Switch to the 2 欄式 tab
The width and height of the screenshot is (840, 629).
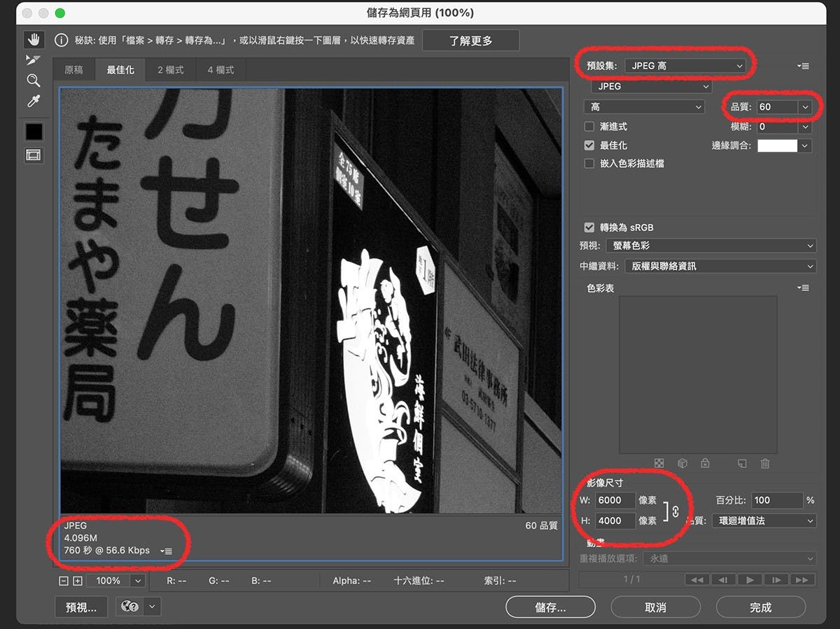pyautogui.click(x=170, y=70)
